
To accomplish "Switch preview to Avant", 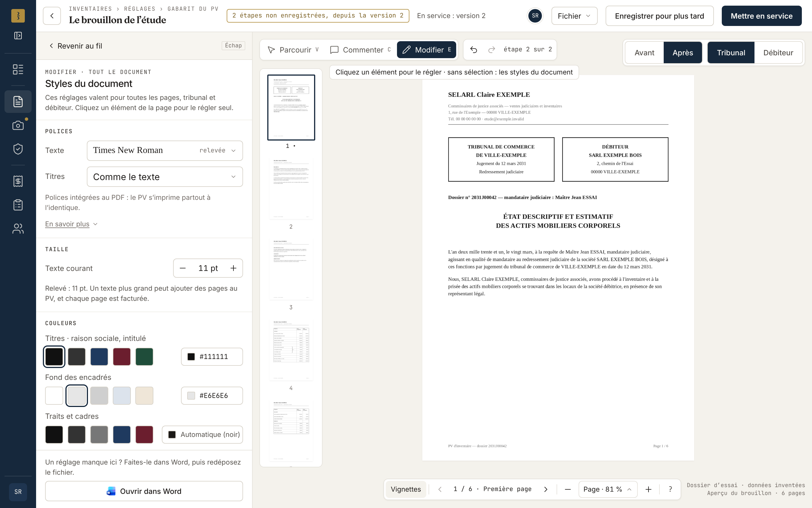I will tap(644, 53).
